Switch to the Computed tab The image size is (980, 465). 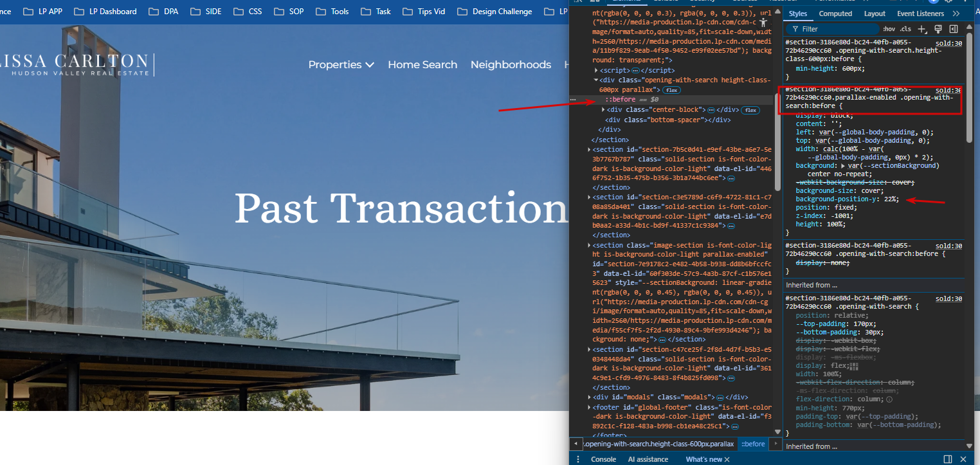coord(835,14)
